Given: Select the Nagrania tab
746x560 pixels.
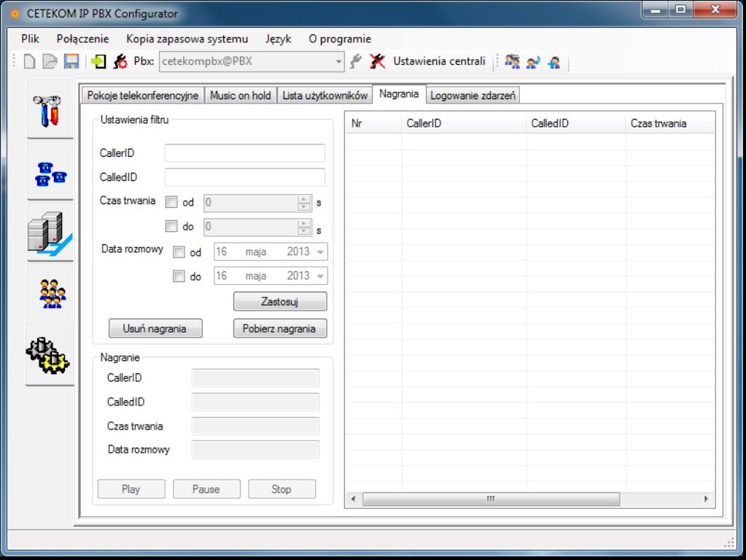Looking at the screenshot, I should (399, 94).
